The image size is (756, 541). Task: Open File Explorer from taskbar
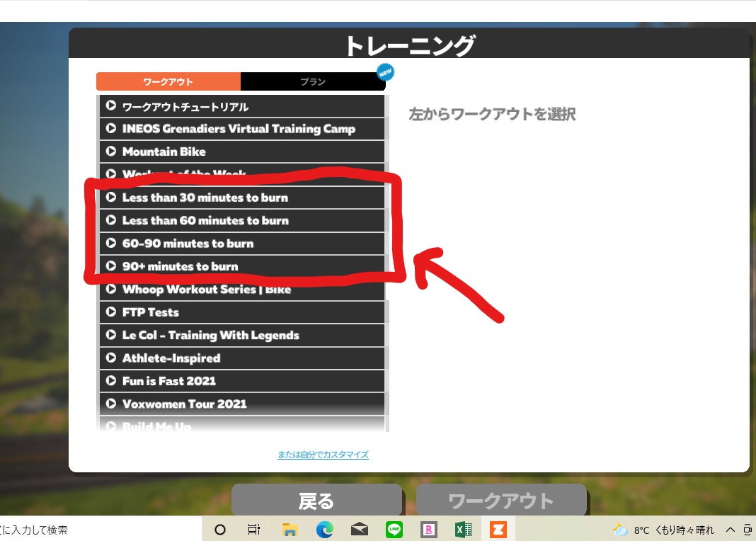(290, 530)
